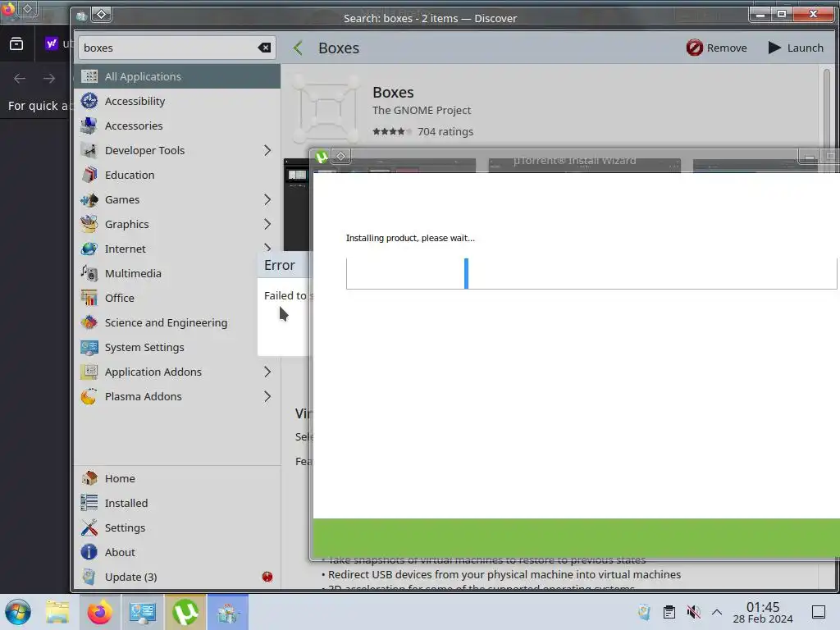
Task: Select All Applications in the sidebar
Action: 177,76
